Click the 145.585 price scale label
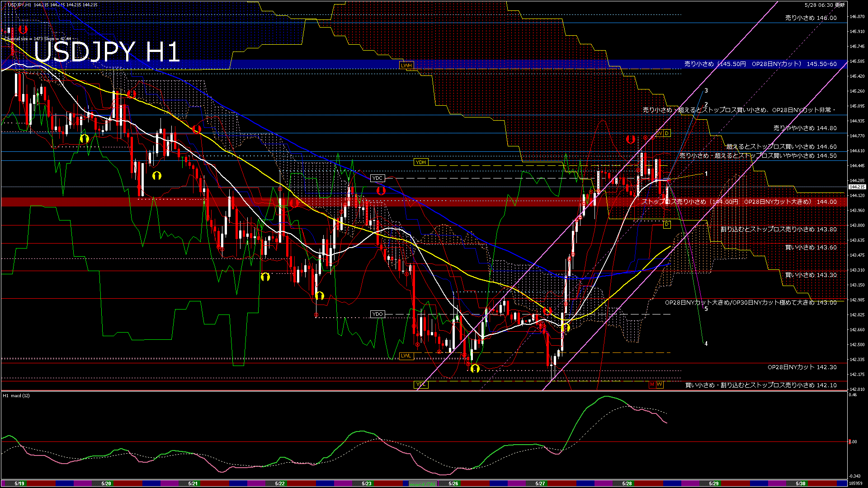The image size is (868, 488). click(857, 61)
